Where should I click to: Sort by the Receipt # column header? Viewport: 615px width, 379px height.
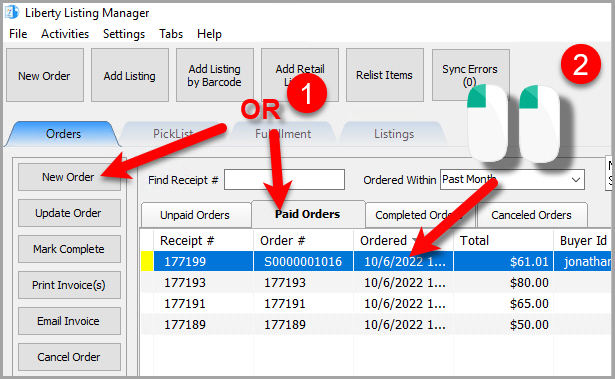203,241
